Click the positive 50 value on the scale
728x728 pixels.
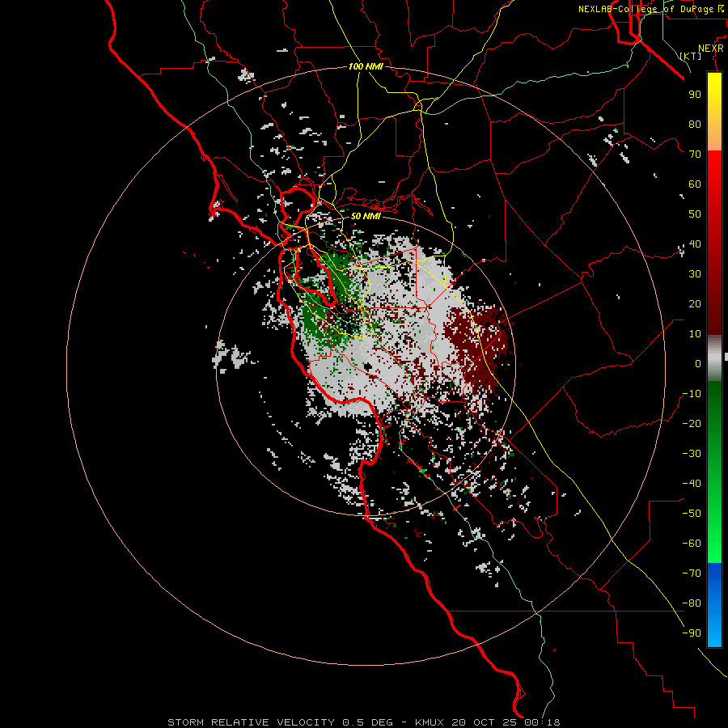pyautogui.click(x=695, y=214)
